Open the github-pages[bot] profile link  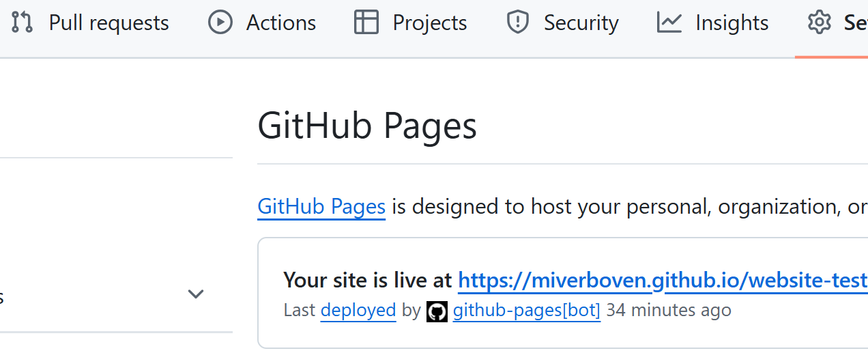pyautogui.click(x=526, y=310)
